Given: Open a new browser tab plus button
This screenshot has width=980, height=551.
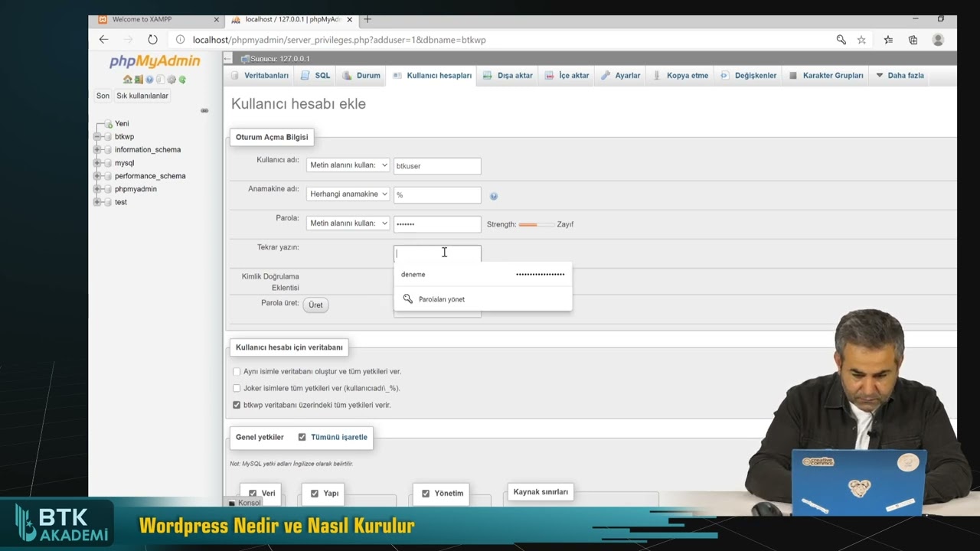Looking at the screenshot, I should 367,19.
